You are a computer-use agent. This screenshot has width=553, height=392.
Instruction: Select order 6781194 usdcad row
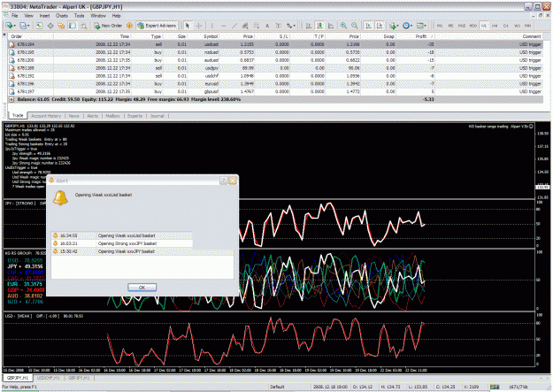275,44
